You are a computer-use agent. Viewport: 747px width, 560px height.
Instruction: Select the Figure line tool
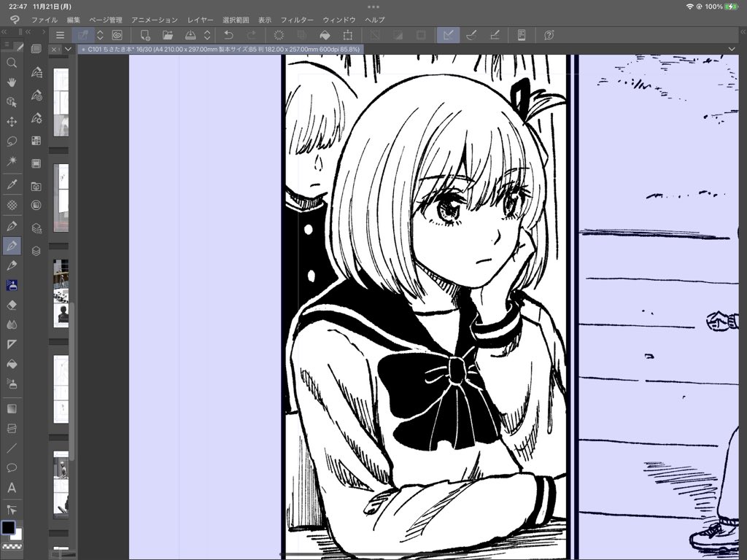[12, 448]
